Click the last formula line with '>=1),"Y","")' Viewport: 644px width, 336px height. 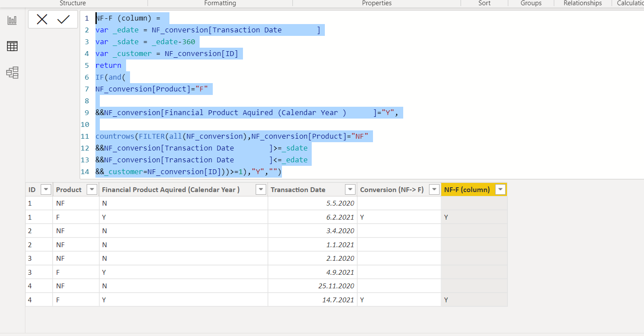point(188,172)
